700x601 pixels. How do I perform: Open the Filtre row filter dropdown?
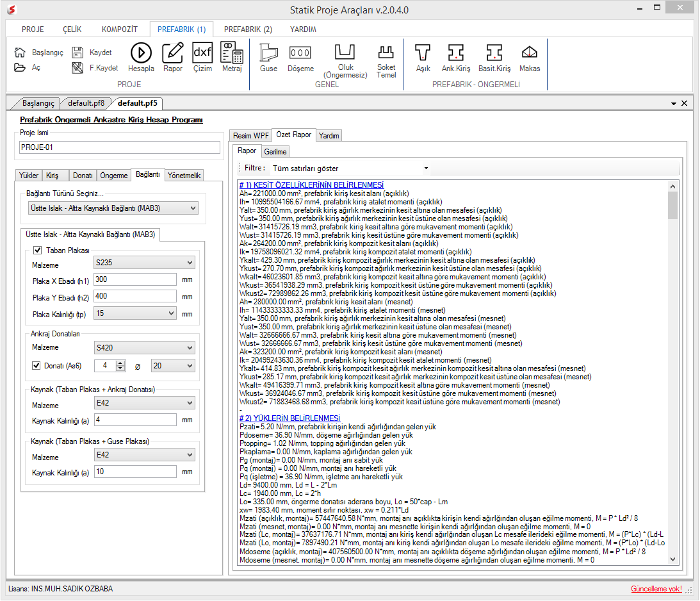pyautogui.click(x=350, y=169)
